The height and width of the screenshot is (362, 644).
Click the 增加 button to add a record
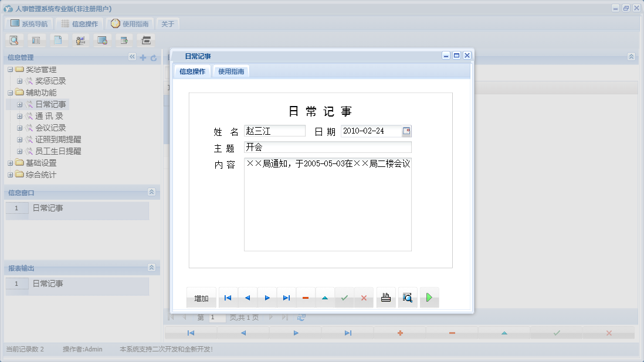click(x=201, y=297)
